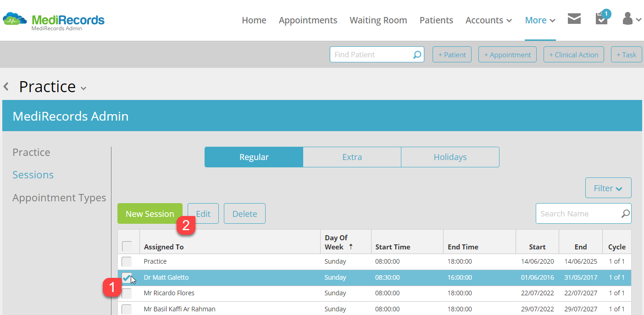Select Practice in the sidebar
This screenshot has height=315, width=644.
[31, 152]
